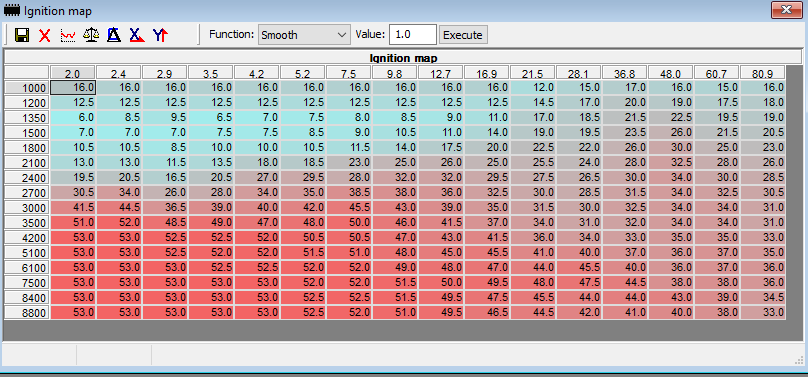Click cell 45.5 in row 6100, column 28.1
This screenshot has width=808, height=377.
(x=579, y=268)
